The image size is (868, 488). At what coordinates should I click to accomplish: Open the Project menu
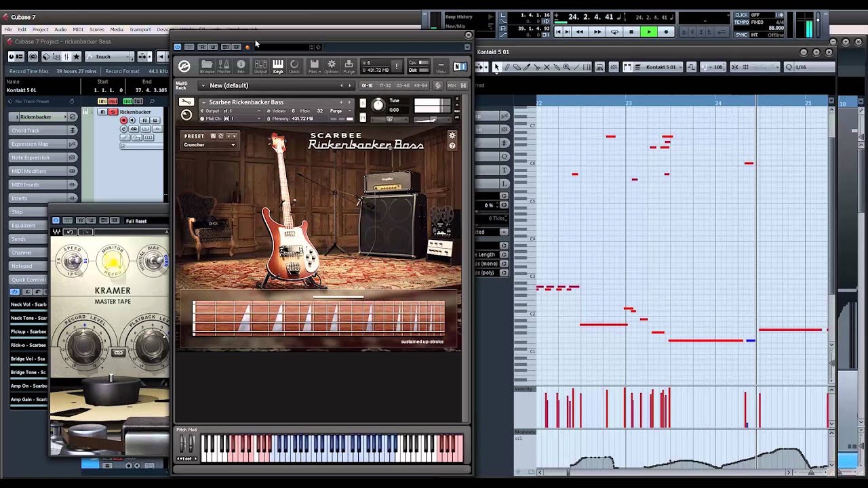(x=41, y=30)
